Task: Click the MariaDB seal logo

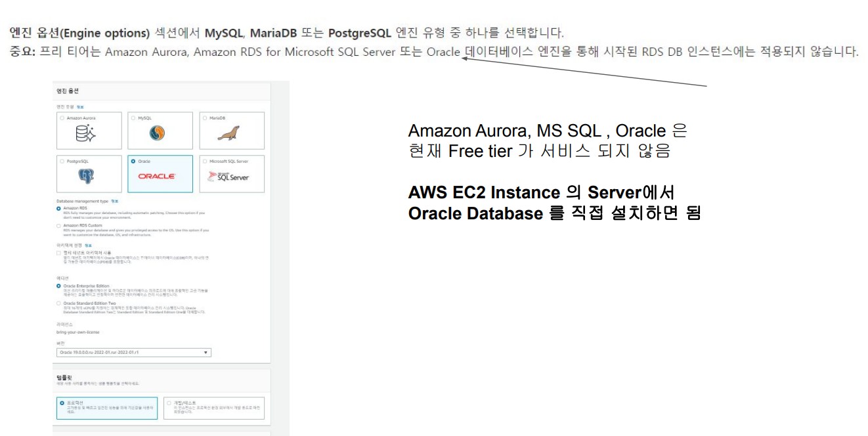Action: tap(228, 134)
